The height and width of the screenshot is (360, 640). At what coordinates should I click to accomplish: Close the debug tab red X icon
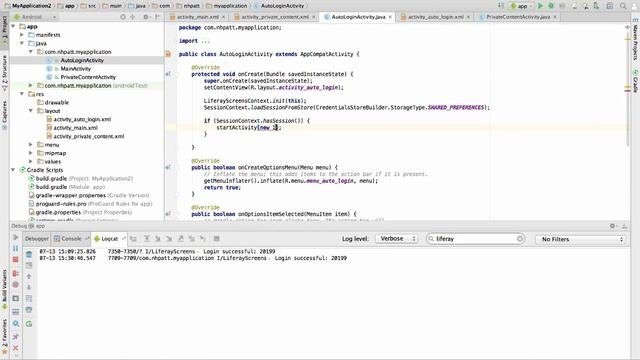(x=16, y=348)
